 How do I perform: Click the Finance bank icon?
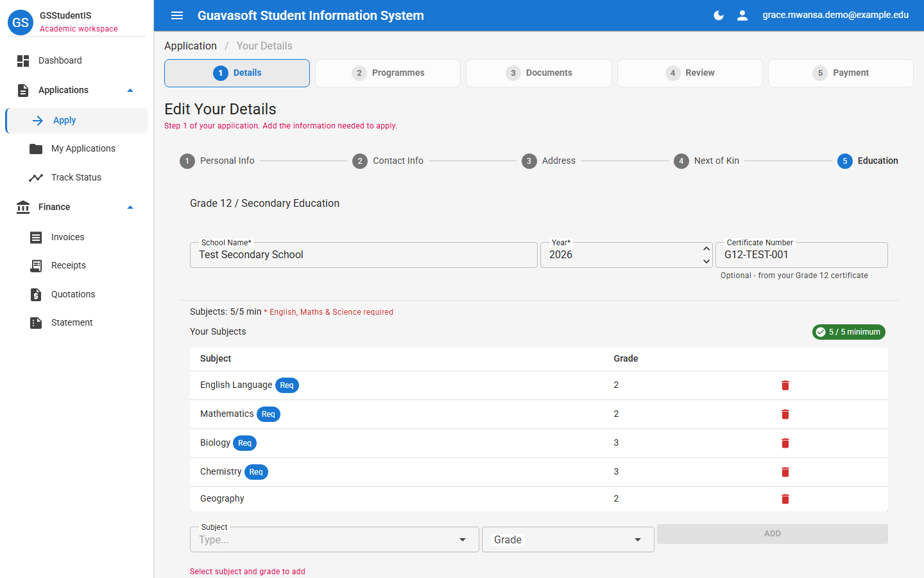pos(23,207)
